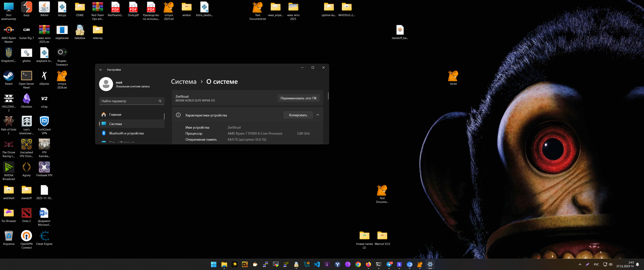
Task: Click the Система breadcrumb link
Action: (183, 82)
